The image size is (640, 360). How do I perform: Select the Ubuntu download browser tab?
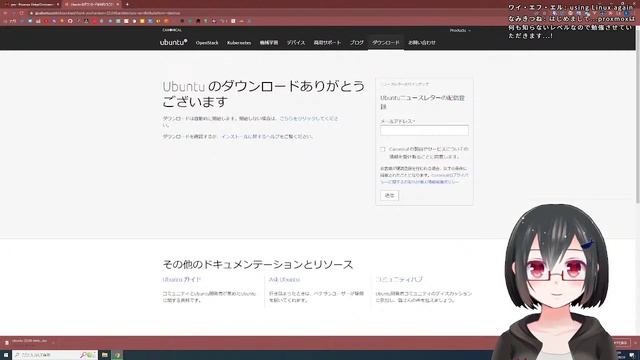(x=92, y=4)
